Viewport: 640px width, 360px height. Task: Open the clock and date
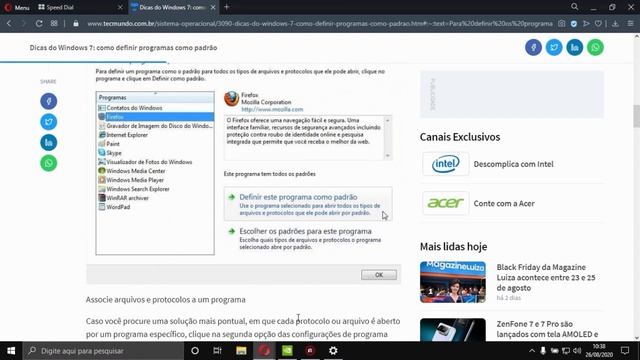coord(599,351)
